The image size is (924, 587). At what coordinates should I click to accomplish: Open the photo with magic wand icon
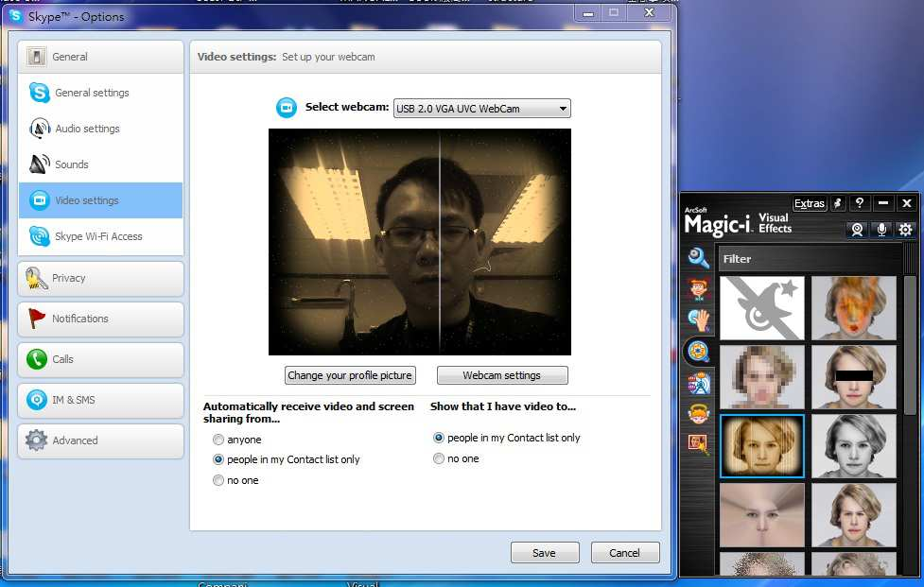699,443
